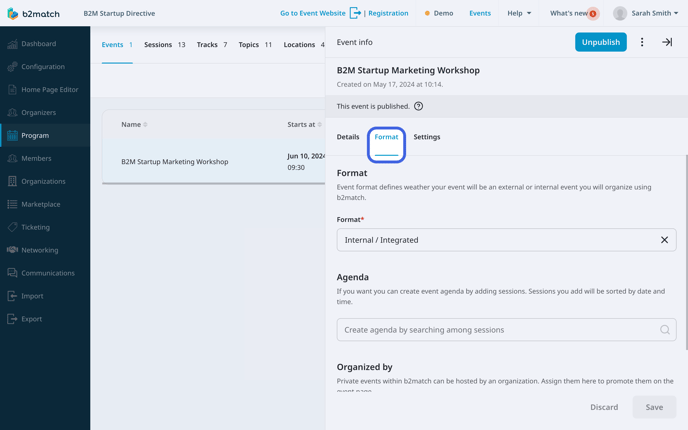Screen dimensions: 688x430
Task: Sort table by Name column
Action: click(x=134, y=125)
